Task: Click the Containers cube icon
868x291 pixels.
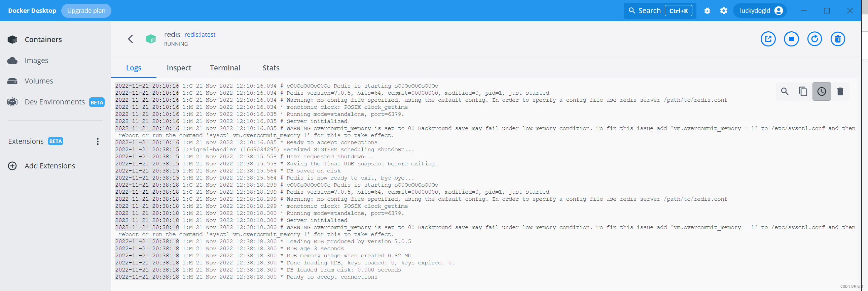Action: pyautogui.click(x=12, y=40)
